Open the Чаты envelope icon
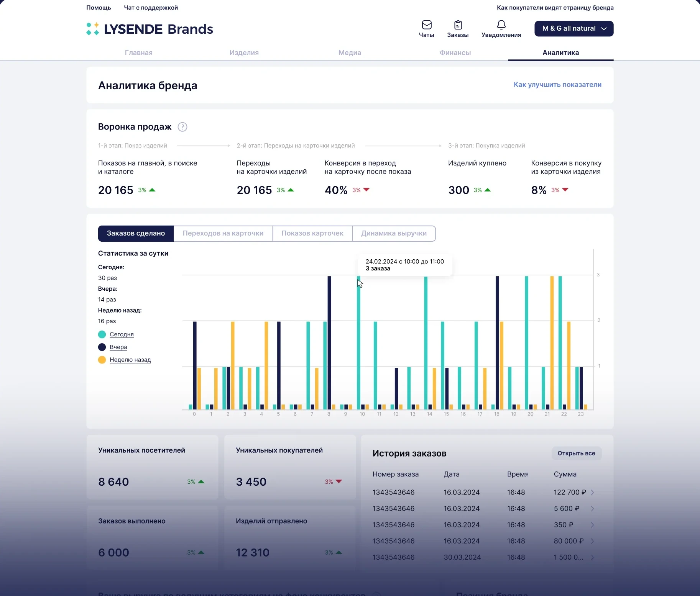 (x=426, y=25)
